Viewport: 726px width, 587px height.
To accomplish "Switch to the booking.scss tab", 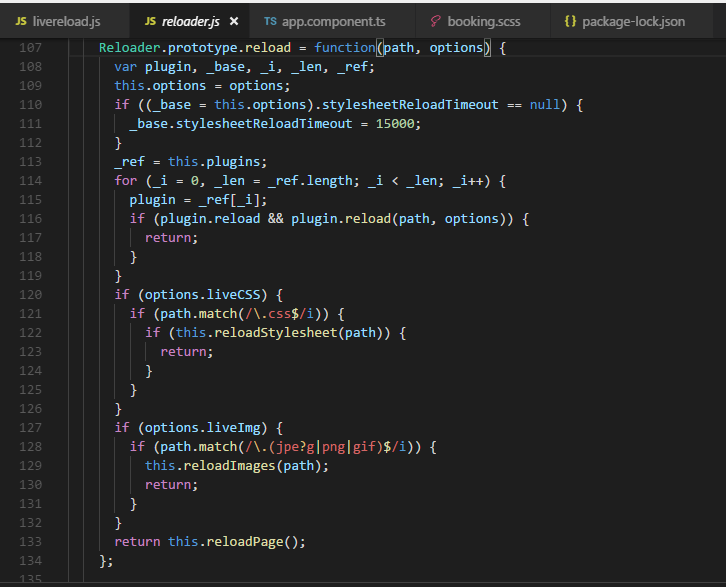I will 483,21.
